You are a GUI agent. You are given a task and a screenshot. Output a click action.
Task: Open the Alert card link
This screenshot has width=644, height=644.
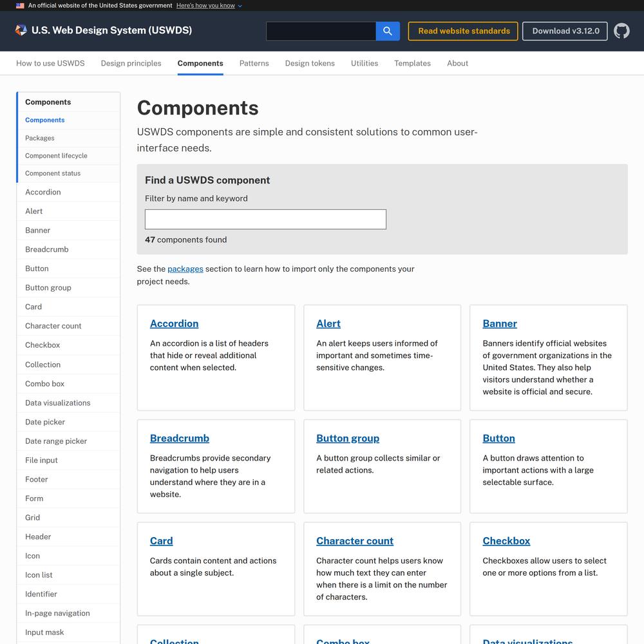328,324
